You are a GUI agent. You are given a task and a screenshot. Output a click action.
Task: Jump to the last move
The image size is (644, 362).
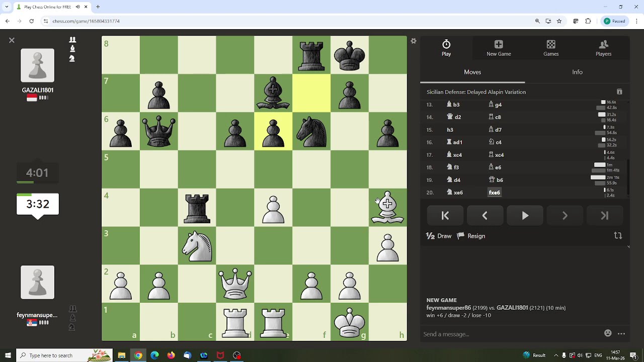click(604, 216)
